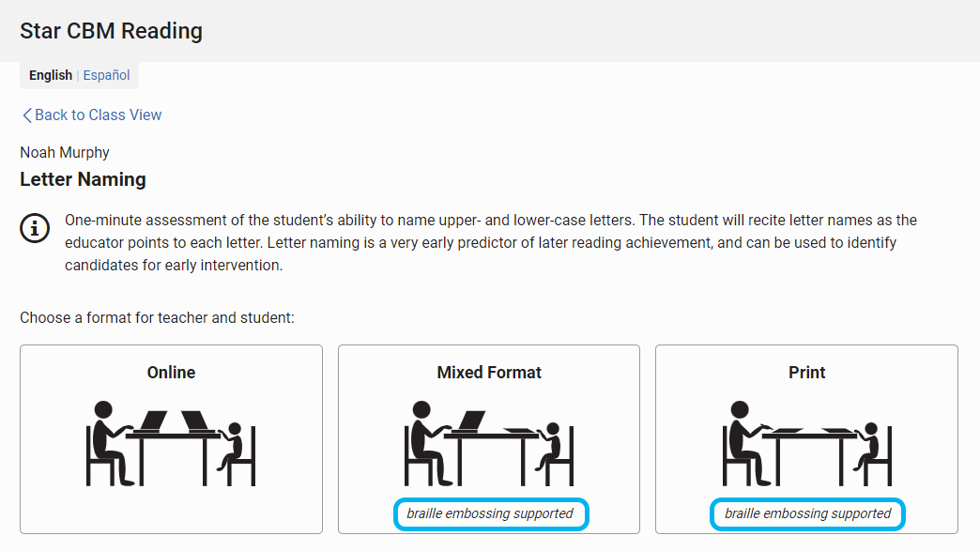Click the back chevron arrow icon
This screenshot has width=980, height=551.
pyautogui.click(x=27, y=115)
